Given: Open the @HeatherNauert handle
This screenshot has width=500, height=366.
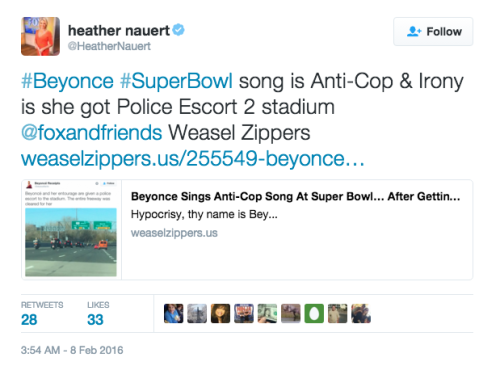Looking at the screenshot, I should pyautogui.click(x=109, y=46).
